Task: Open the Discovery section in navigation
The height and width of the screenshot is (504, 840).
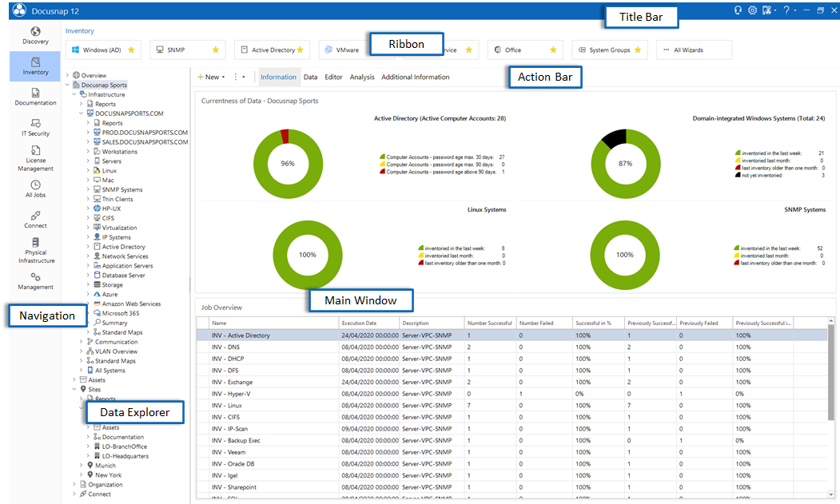Action: [35, 35]
